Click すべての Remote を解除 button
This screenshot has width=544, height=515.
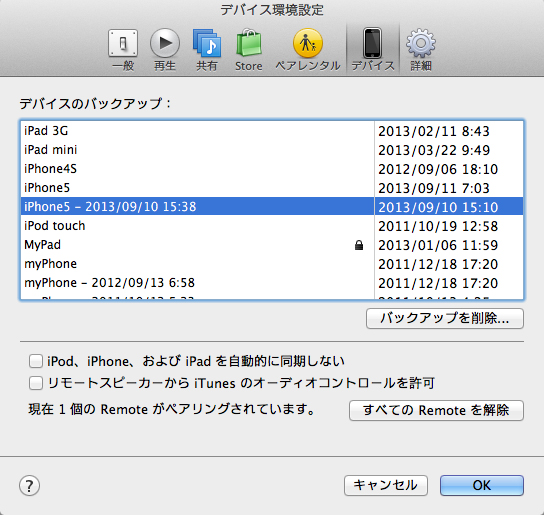coord(436,410)
